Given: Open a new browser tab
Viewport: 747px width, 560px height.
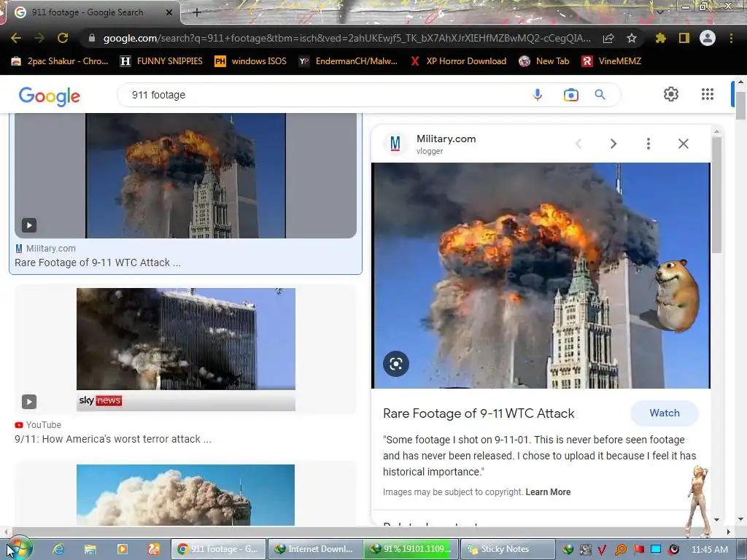Looking at the screenshot, I should (197, 12).
